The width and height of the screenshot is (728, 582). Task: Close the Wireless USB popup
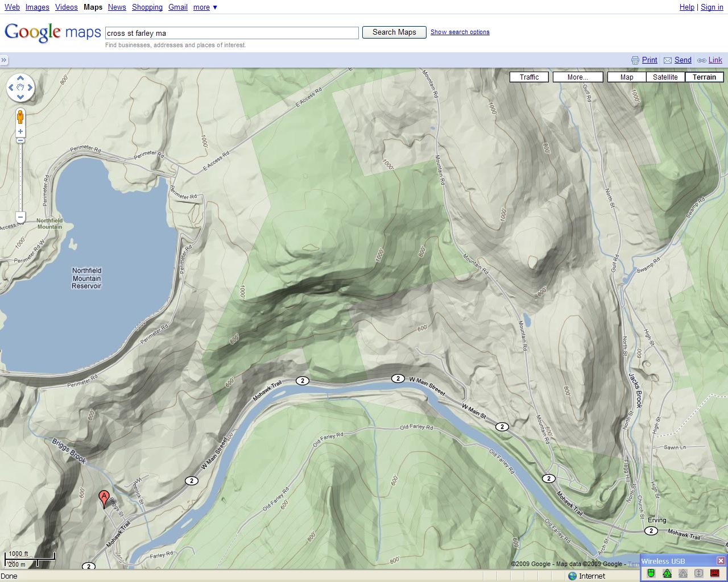[721, 560]
